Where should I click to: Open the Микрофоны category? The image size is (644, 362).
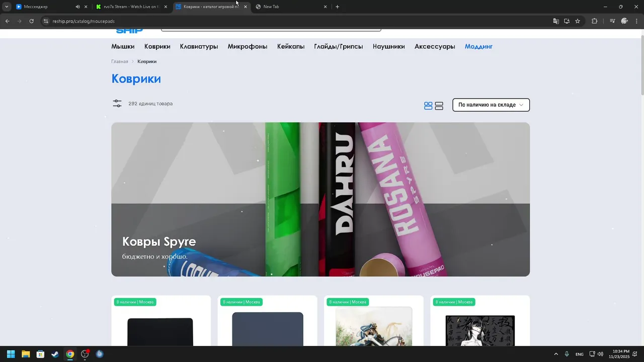(247, 46)
